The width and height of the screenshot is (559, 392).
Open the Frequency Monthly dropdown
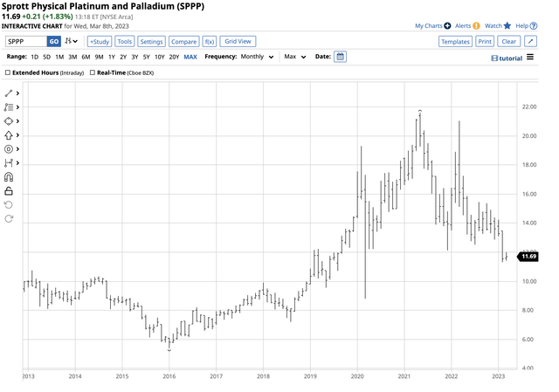point(257,57)
